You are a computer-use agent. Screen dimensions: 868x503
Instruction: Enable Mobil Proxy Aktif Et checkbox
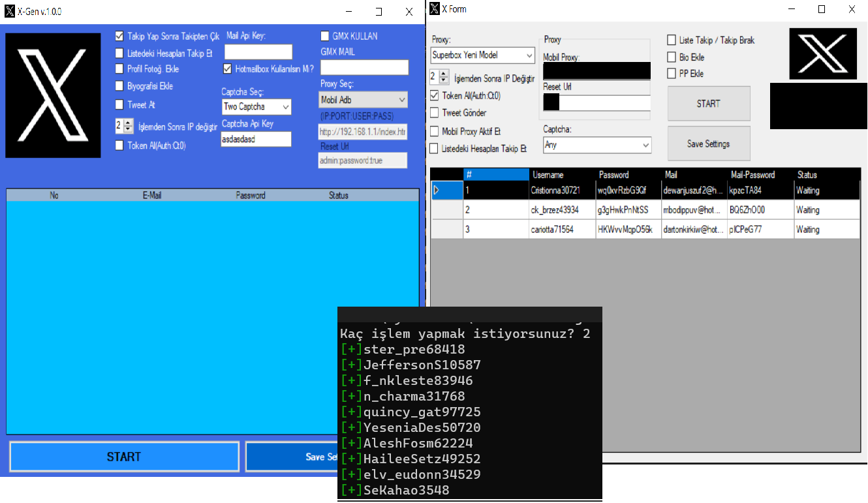coord(435,132)
